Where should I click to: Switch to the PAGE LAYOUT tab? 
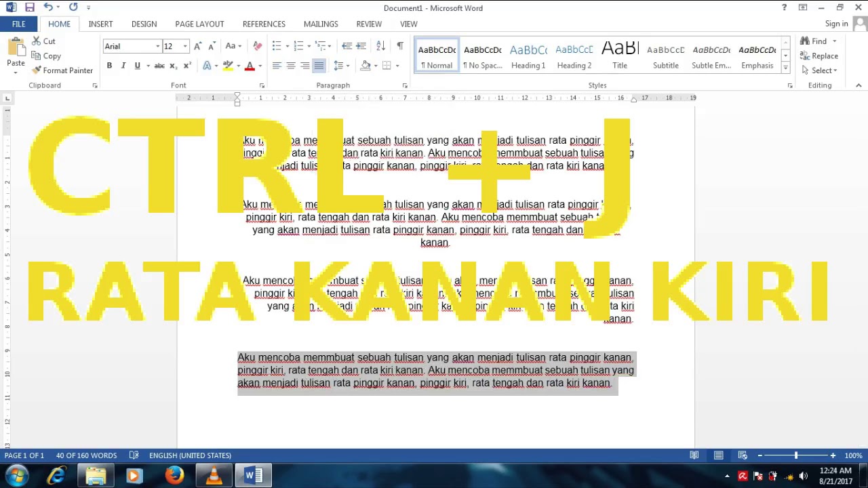pos(199,24)
